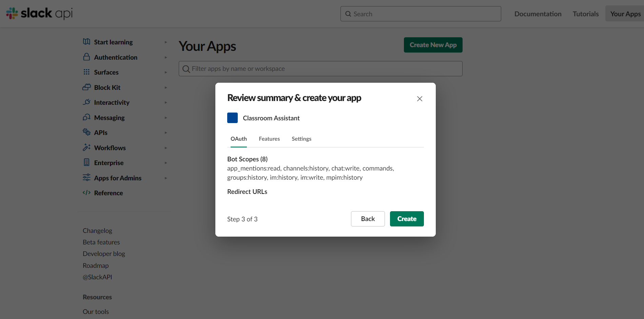Go back to the previous step
This screenshot has width=644, height=319.
tap(368, 219)
